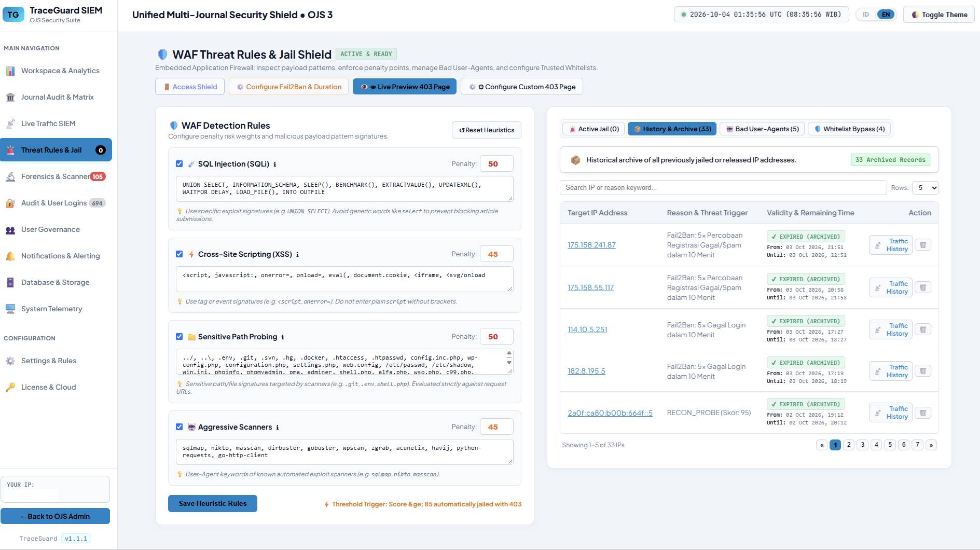Uncheck Cross-Site Scripting rule
Image resolution: width=980 pixels, height=550 pixels.
[180, 254]
